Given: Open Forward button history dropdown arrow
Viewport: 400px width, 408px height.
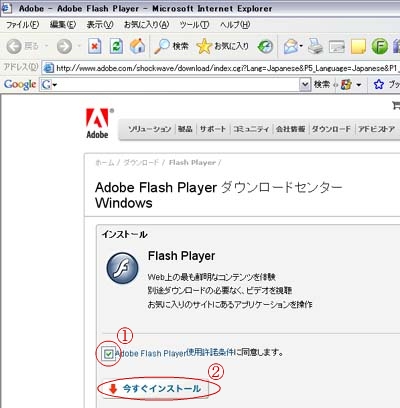Looking at the screenshot, I should pyautogui.click(x=79, y=46).
